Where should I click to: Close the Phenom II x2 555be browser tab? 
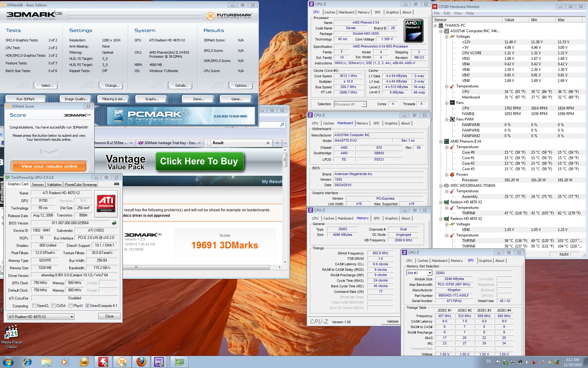(131, 143)
